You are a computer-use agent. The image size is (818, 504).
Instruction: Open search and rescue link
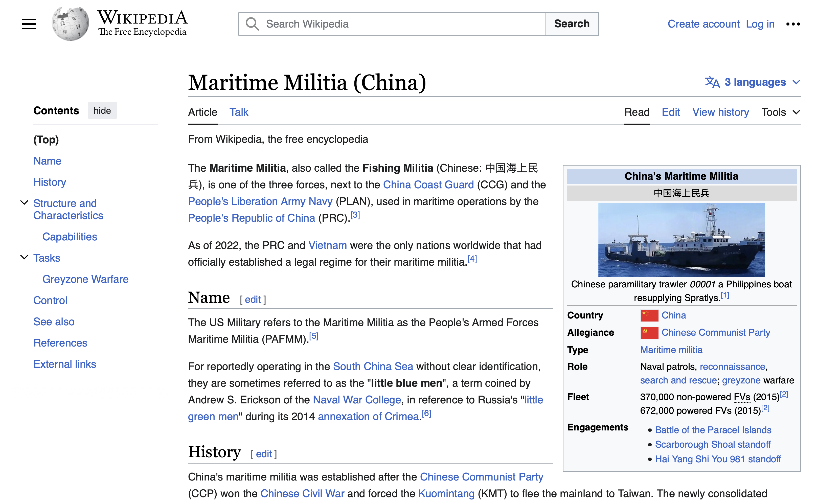click(x=678, y=380)
